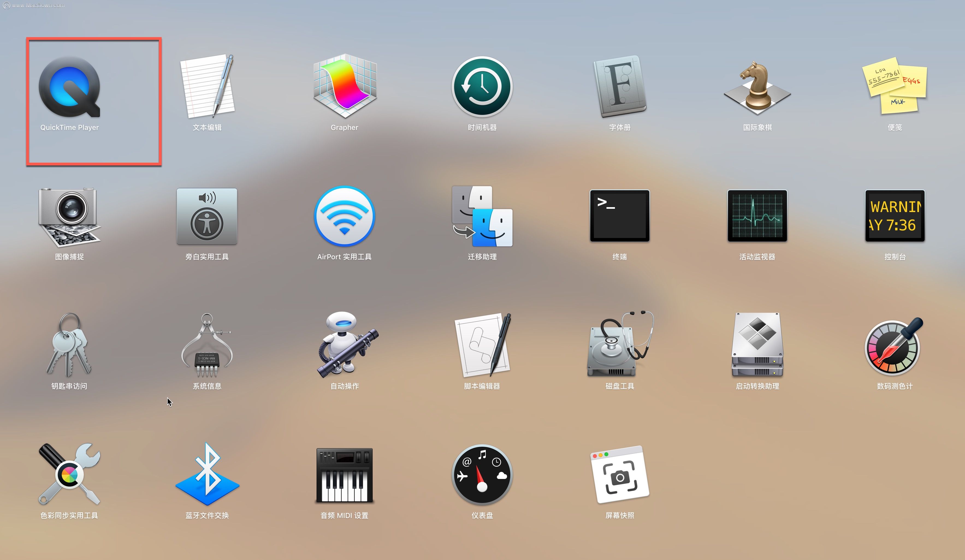Image resolution: width=965 pixels, height=560 pixels.
Task: Click the "旁白实用工具" label text
Action: [207, 257]
